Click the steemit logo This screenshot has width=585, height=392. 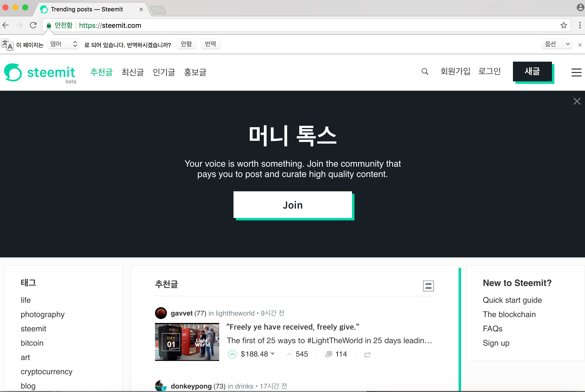40,73
